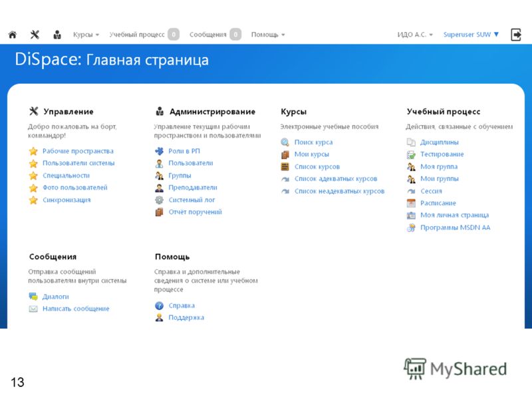Open the Диалоги link
Screen dimensions: 532x399
55,297
